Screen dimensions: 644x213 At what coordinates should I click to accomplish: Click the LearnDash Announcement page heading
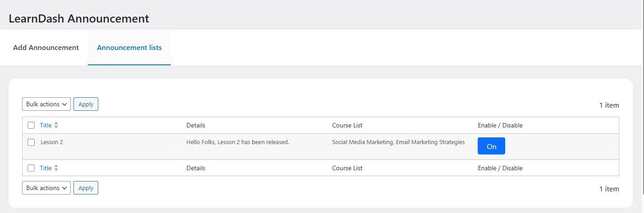pos(79,18)
